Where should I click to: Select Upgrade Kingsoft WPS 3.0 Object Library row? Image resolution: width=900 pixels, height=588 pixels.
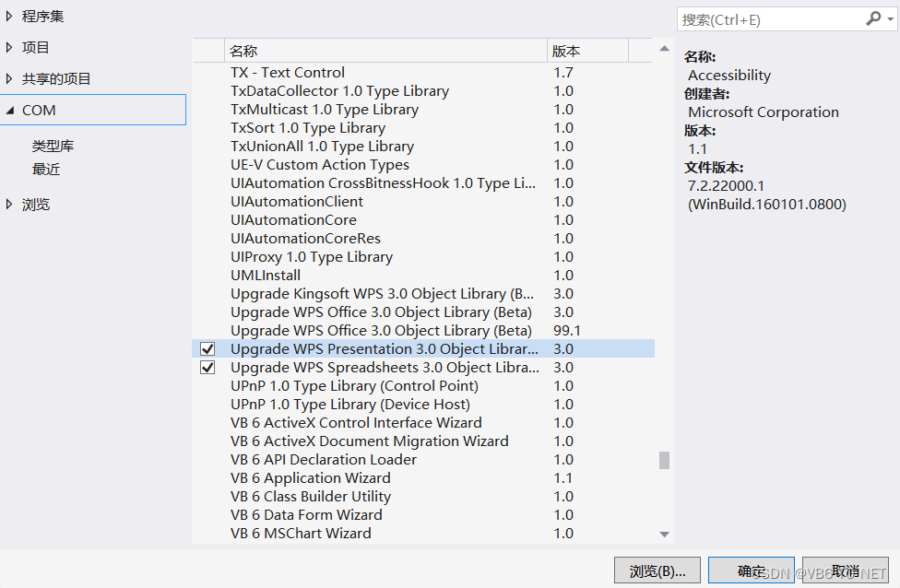(x=423, y=293)
